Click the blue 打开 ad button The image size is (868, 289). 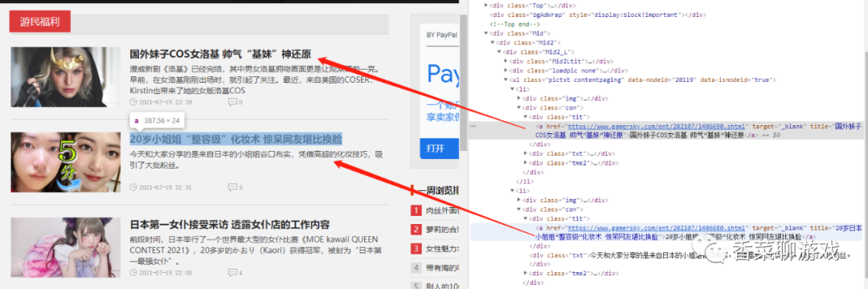(440, 149)
